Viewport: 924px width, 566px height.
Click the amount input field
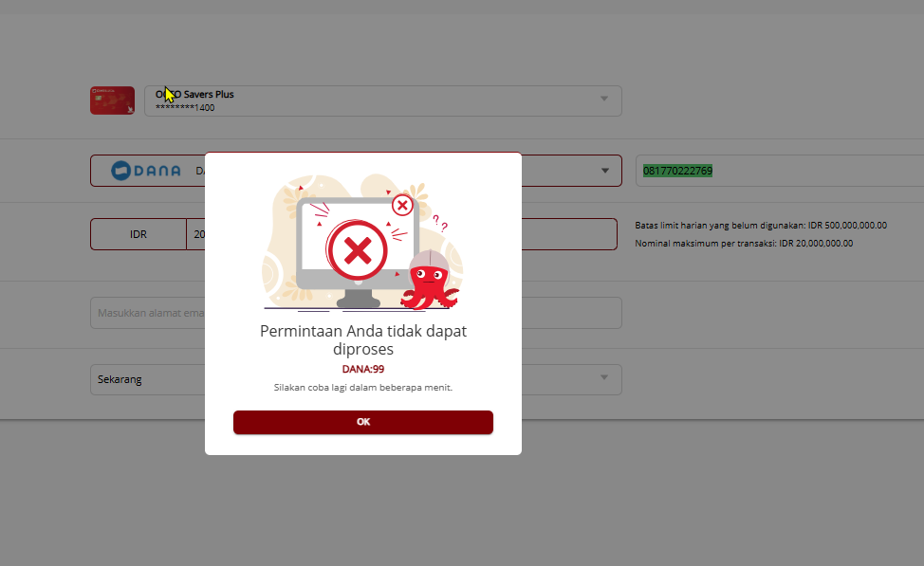402,234
